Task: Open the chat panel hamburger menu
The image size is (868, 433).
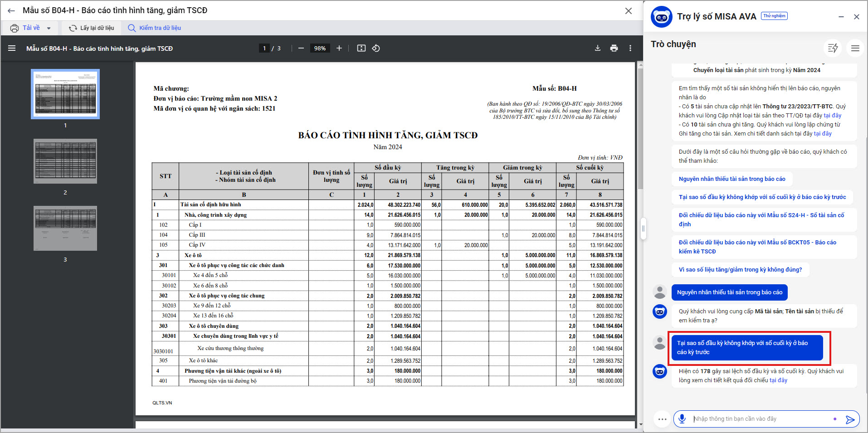Action: (x=855, y=48)
